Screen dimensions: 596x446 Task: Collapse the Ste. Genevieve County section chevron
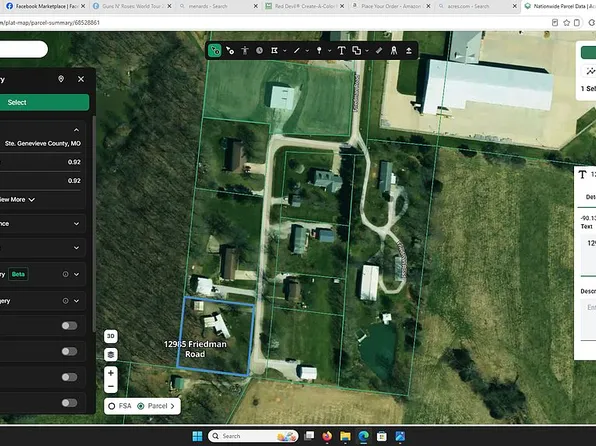tap(76, 130)
